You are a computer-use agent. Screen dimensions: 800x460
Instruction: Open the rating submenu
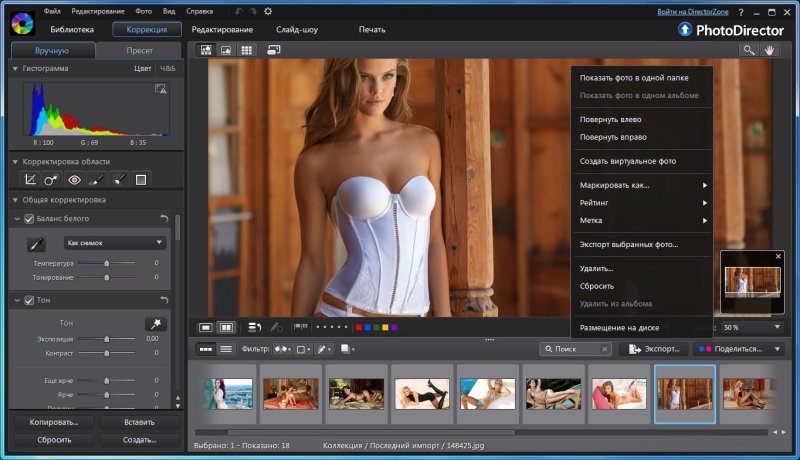tap(641, 203)
